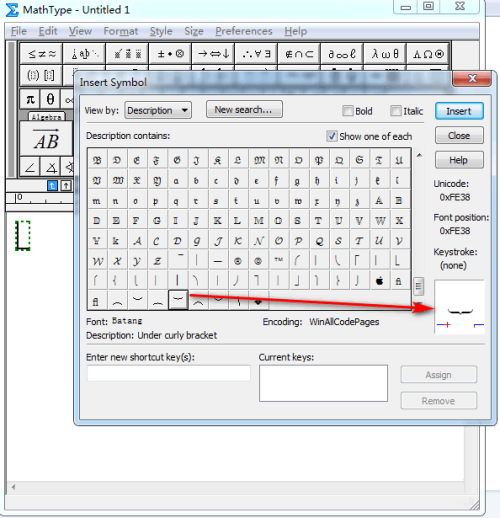Click Description text 'Under curly bracket'
This screenshot has width=500, height=518.
coord(177,335)
